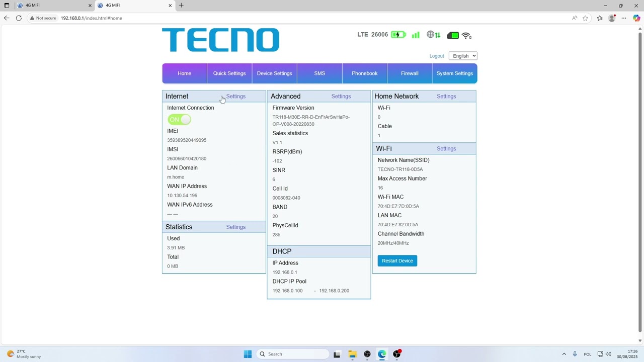Open System Settings navigation tab
This screenshot has width=644, height=362.
(455, 73)
